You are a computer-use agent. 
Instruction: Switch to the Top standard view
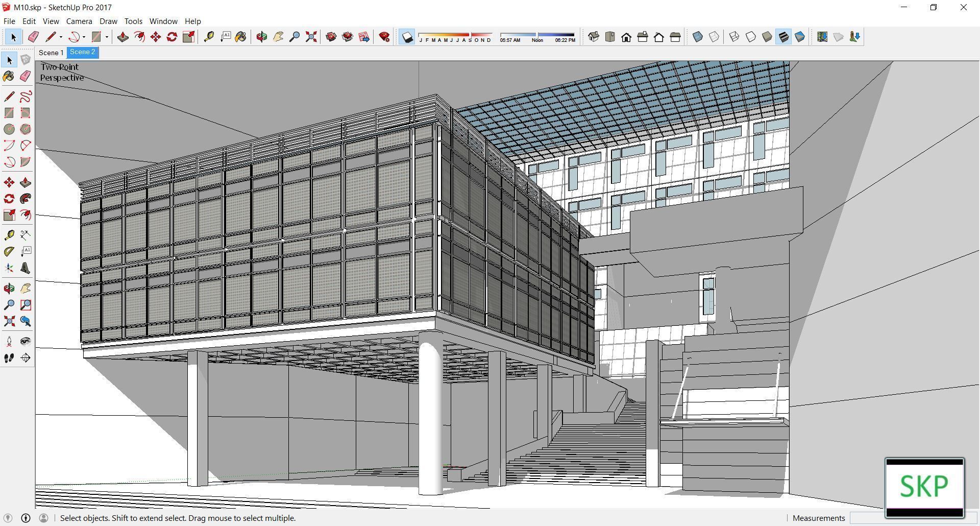(x=608, y=36)
